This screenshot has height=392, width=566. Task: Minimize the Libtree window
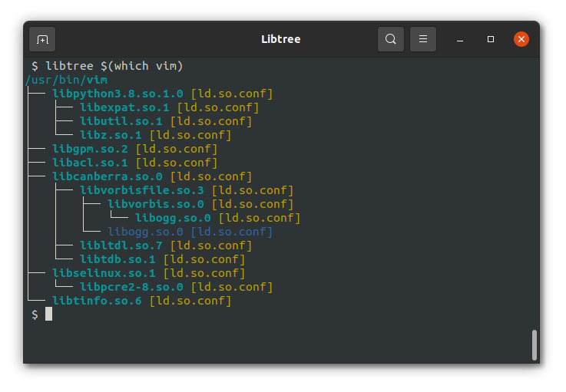point(460,39)
